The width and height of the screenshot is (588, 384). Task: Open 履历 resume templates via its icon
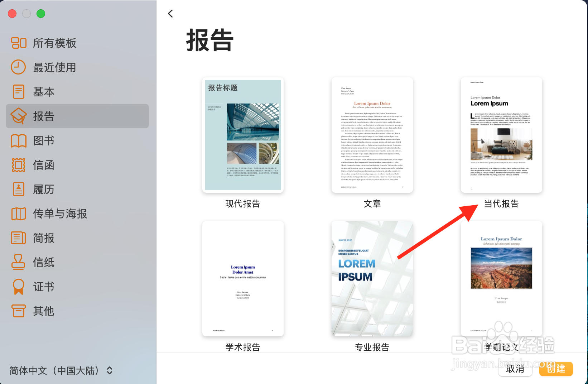(18, 189)
